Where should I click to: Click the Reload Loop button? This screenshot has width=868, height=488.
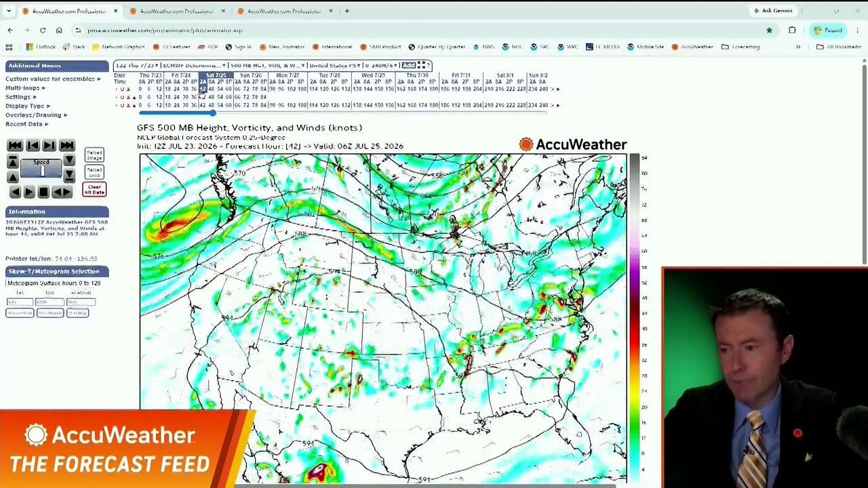[x=94, y=171]
